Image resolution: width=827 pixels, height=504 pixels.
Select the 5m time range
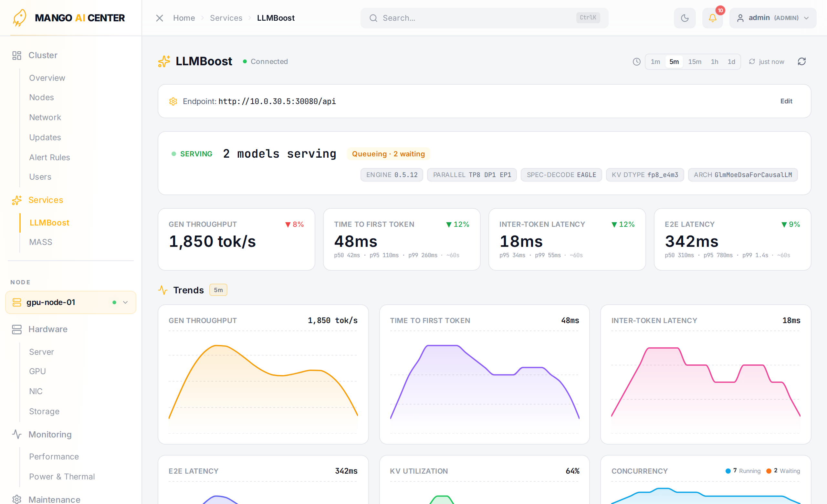[674, 62]
